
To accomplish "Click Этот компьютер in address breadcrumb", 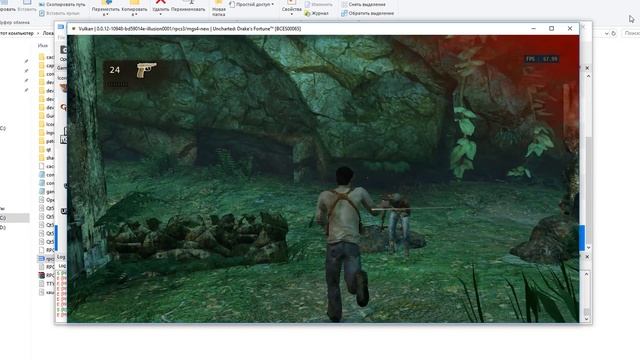I will pos(16,33).
